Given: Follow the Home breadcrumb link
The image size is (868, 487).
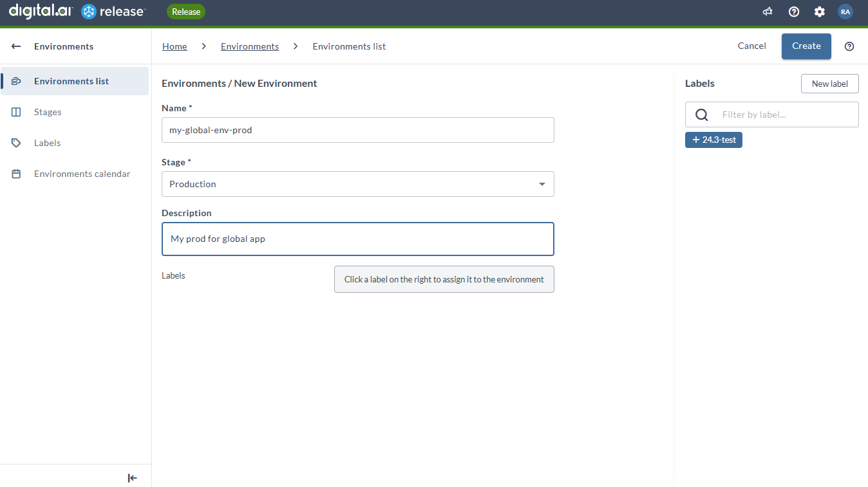Looking at the screenshot, I should click(x=175, y=46).
